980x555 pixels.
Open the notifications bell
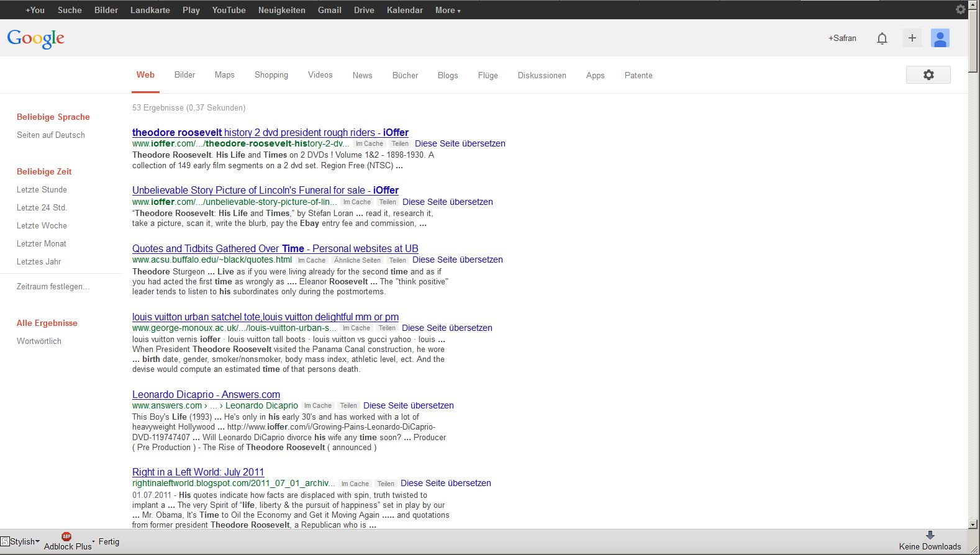tap(882, 38)
